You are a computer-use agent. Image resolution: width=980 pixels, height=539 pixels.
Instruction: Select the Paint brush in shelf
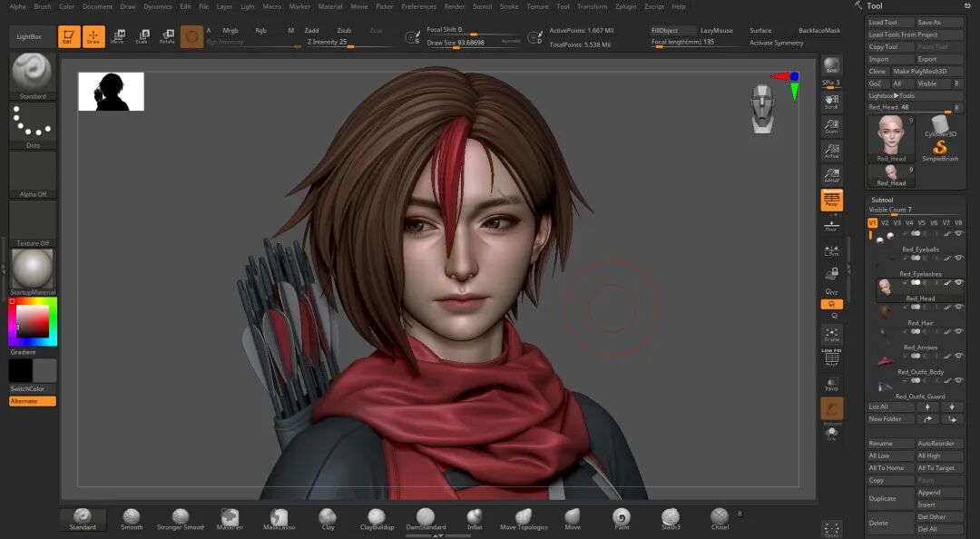point(622,519)
